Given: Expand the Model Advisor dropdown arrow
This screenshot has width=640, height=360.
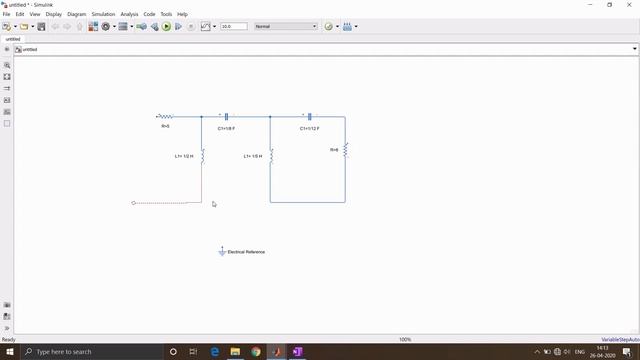Looking at the screenshot, I should (337, 27).
